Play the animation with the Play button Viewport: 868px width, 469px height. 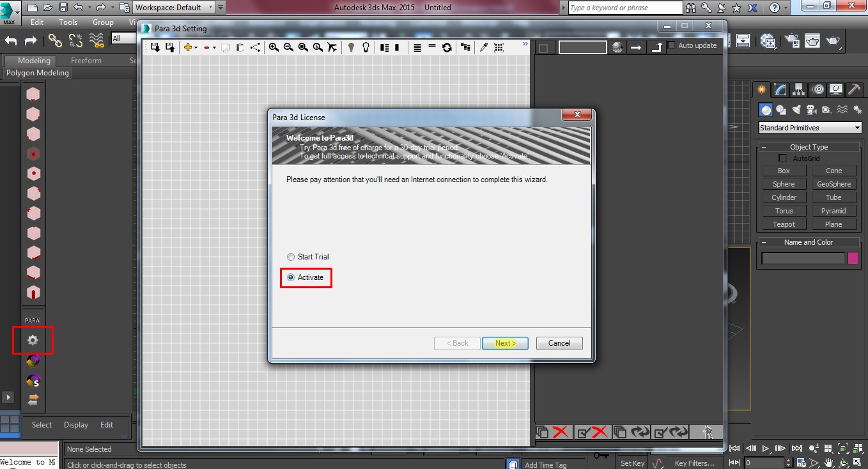tap(766, 449)
